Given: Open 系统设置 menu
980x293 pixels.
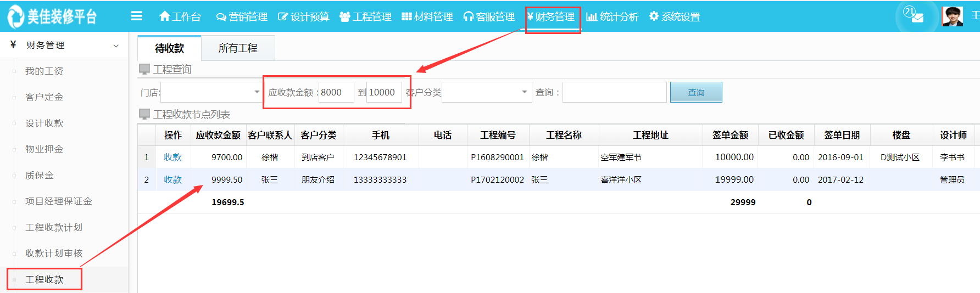Looking at the screenshot, I should [x=674, y=17].
